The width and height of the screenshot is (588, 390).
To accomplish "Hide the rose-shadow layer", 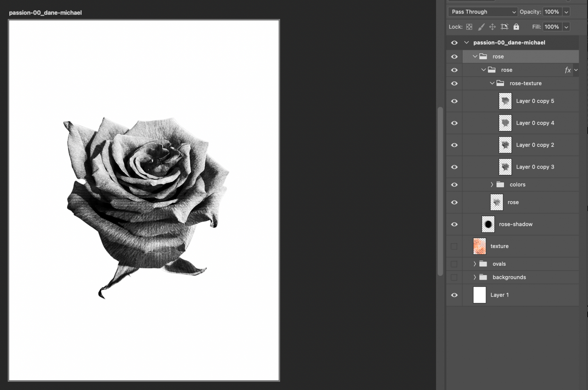I will 454,224.
